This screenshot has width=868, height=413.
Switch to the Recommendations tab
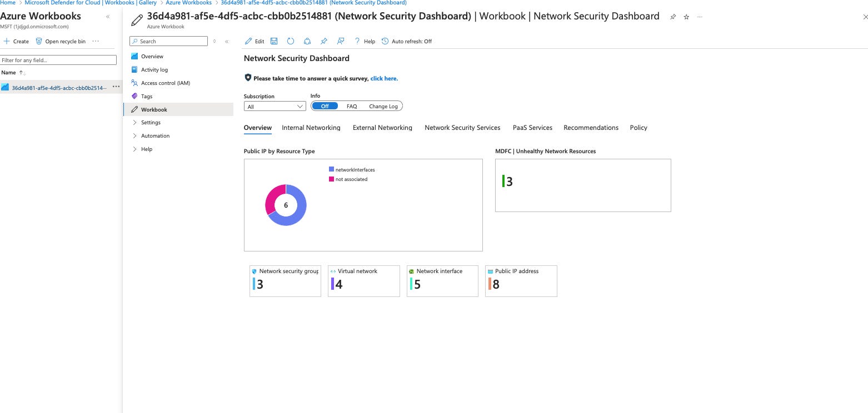click(x=591, y=128)
